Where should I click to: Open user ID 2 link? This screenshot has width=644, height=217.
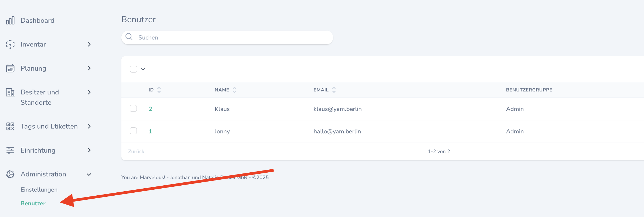pyautogui.click(x=150, y=109)
